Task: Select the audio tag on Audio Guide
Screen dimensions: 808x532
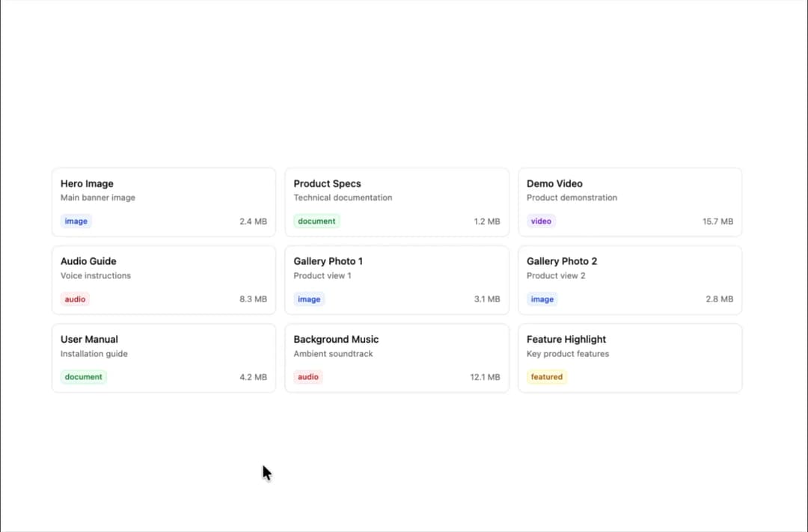Action: [x=75, y=299]
